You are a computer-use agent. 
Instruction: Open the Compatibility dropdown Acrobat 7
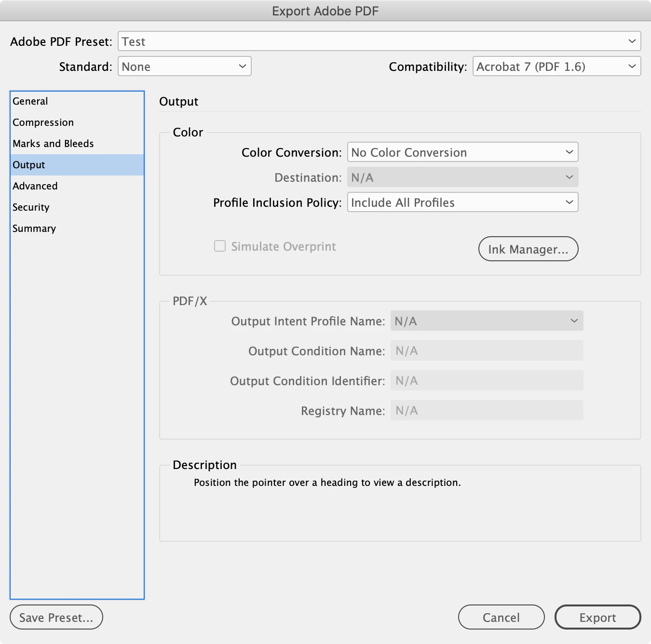tap(556, 66)
